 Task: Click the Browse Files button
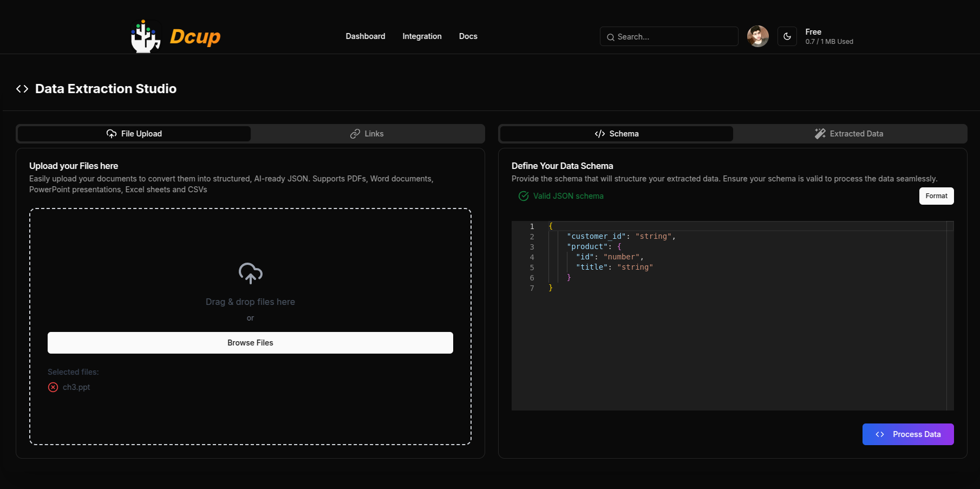point(250,343)
